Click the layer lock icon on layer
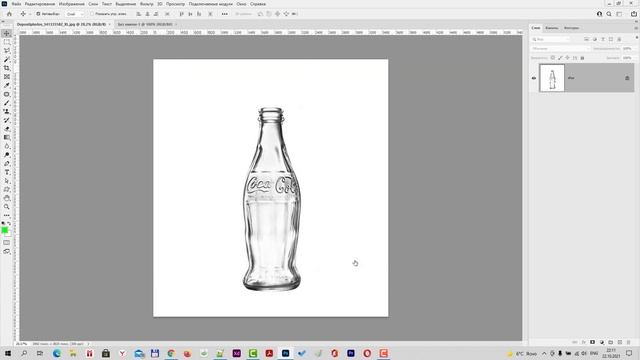Viewport: 640px width, 360px height. (x=627, y=78)
